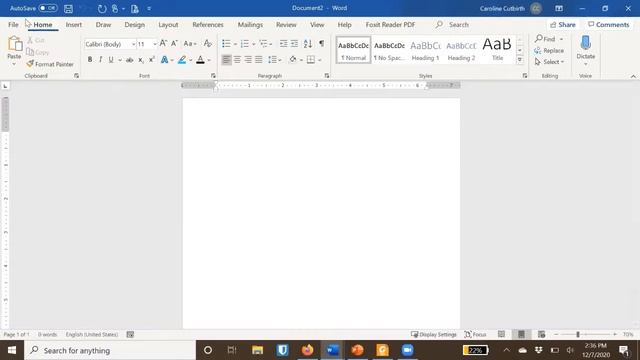Open the Change Case dropdown
Viewport: 640px width, 360px height.
[190, 44]
